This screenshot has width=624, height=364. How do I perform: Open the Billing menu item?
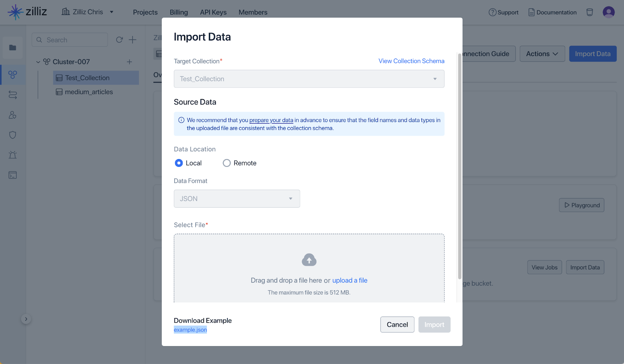[x=179, y=12]
